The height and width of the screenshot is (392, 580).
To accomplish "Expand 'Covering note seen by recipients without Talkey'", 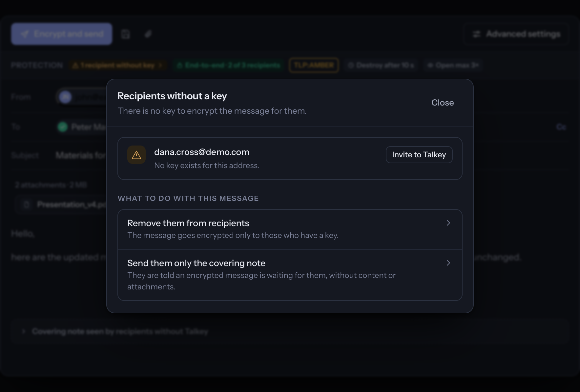I will tap(290, 331).
